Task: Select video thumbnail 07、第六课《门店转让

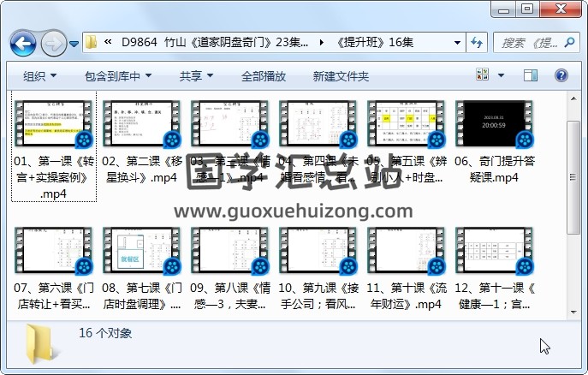Action: (x=53, y=250)
